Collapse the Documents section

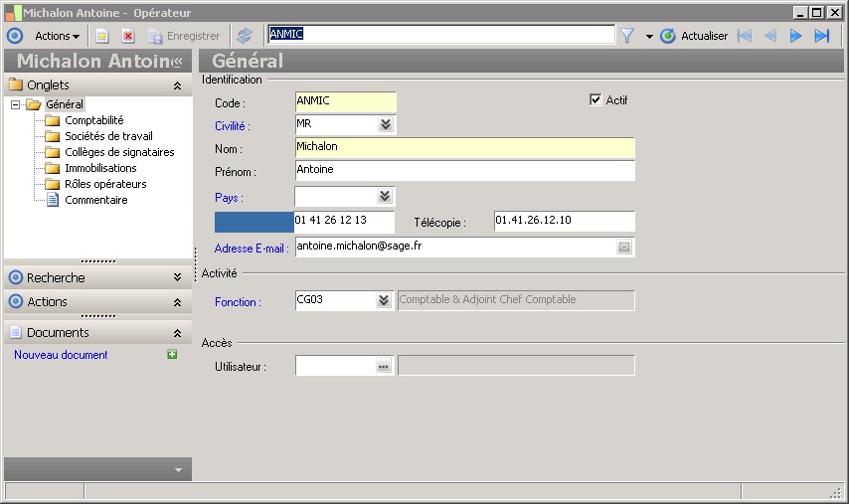[177, 333]
